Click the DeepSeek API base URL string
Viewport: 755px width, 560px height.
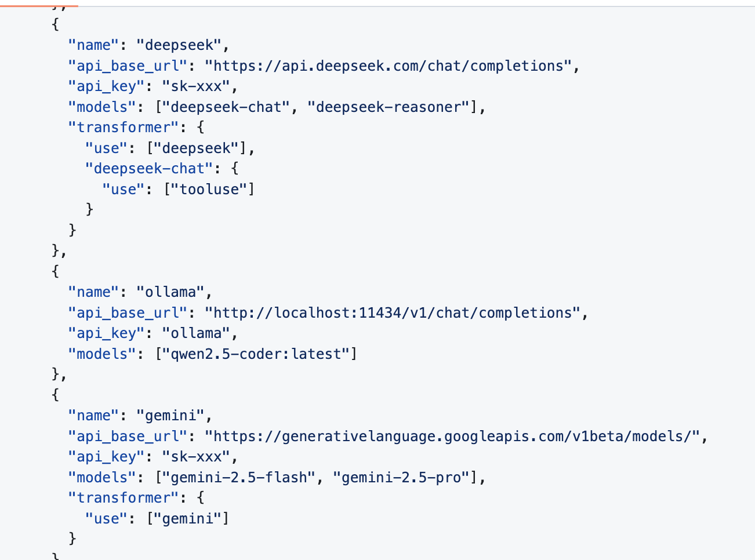point(388,66)
